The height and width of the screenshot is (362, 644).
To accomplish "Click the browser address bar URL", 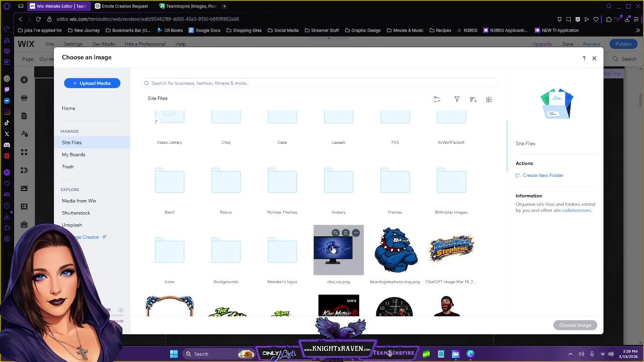I will coord(147,19).
